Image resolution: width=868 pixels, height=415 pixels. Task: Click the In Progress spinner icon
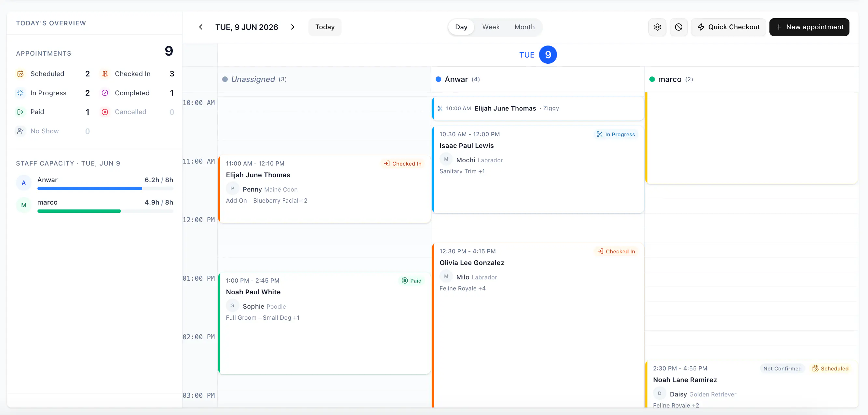pyautogui.click(x=20, y=93)
